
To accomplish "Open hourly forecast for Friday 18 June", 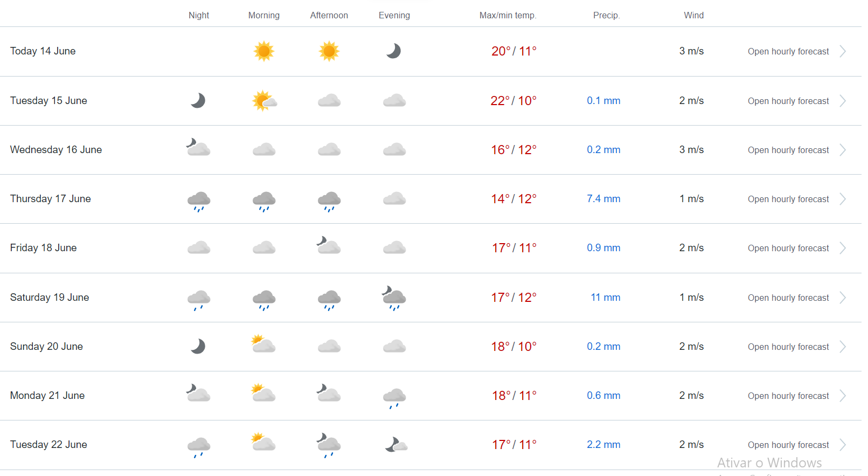I will pos(788,248).
